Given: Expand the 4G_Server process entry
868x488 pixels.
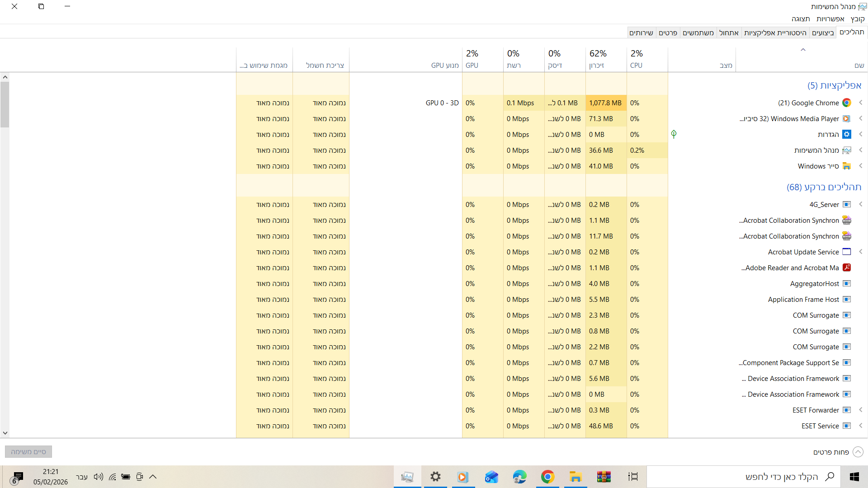Looking at the screenshot, I should point(861,204).
